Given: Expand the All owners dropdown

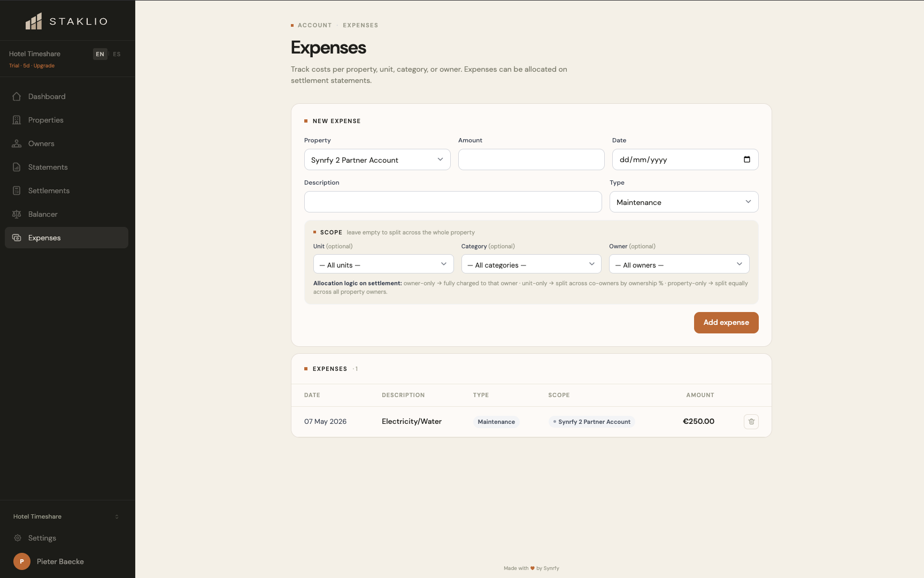Looking at the screenshot, I should click(x=679, y=264).
